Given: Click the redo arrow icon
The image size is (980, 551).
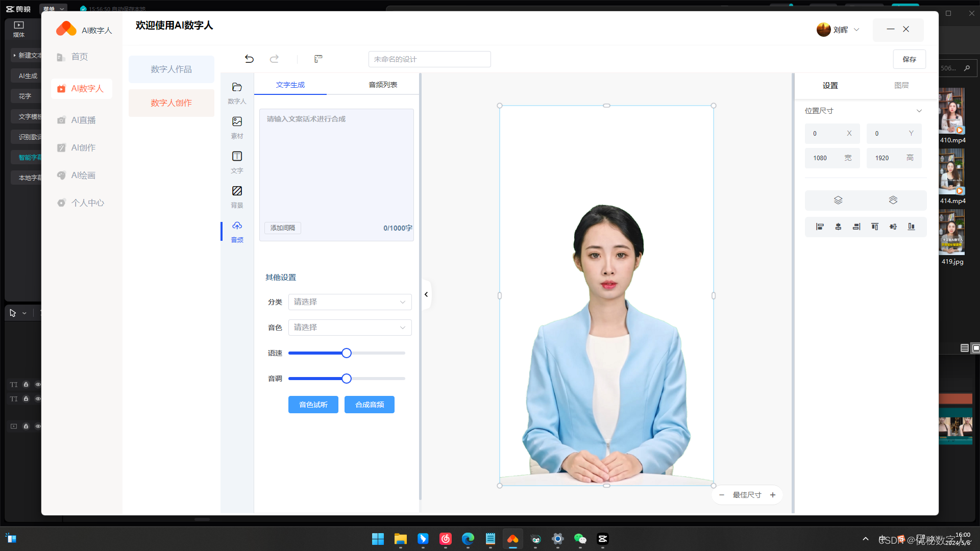Looking at the screenshot, I should (274, 59).
